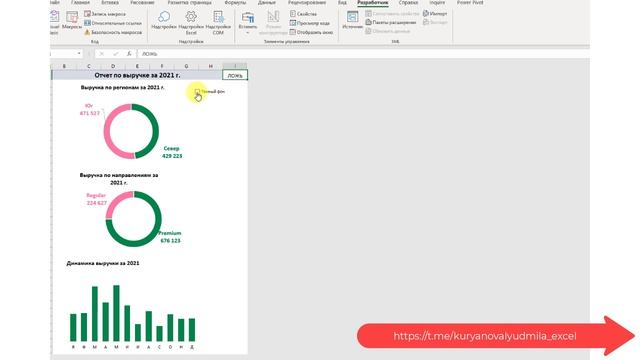The height and width of the screenshot is (360, 640).
Task: Open Безопасность макросов settings
Action: point(113,32)
